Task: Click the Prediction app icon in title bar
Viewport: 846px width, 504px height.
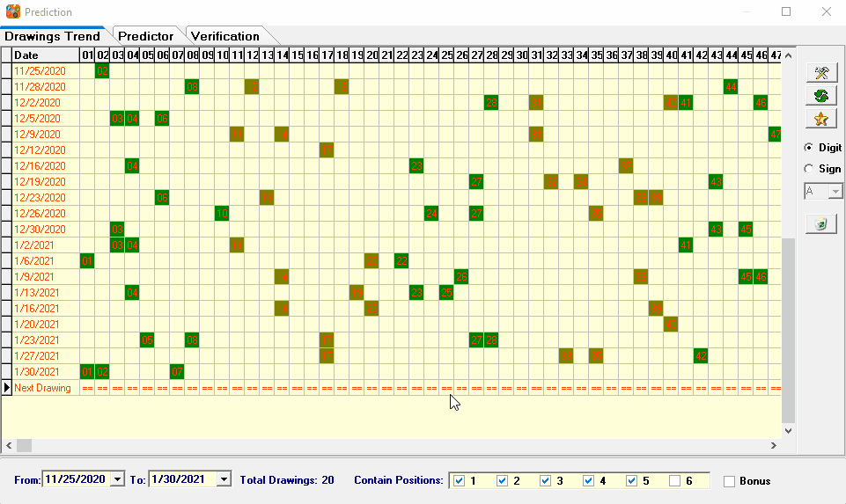Action: [13, 11]
